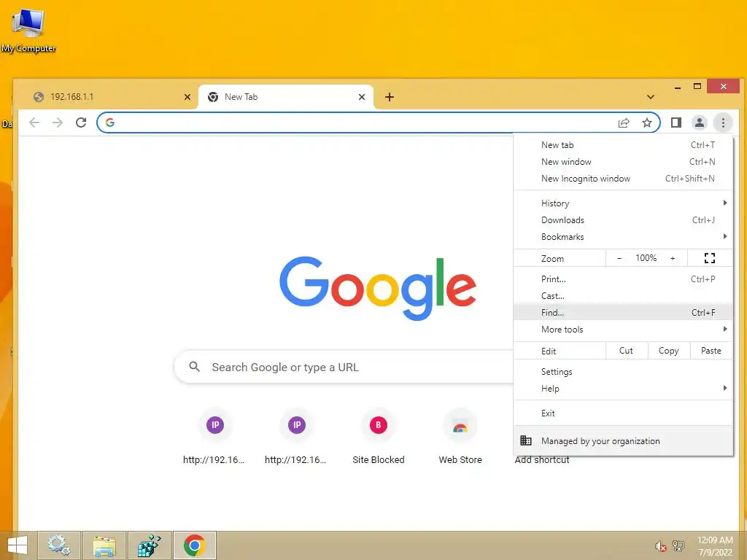Open the first purple IP shortcut tile

(x=215, y=425)
